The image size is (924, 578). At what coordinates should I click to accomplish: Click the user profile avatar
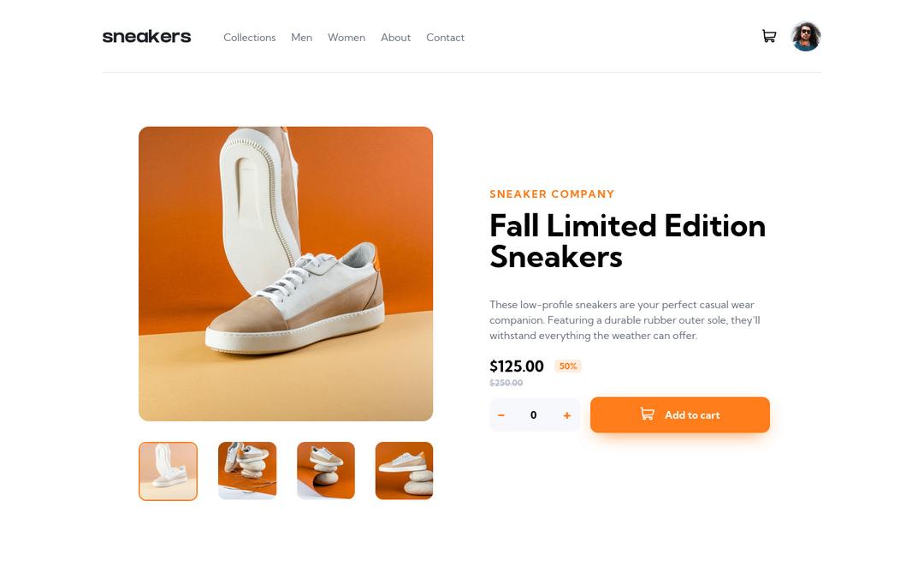click(x=806, y=37)
